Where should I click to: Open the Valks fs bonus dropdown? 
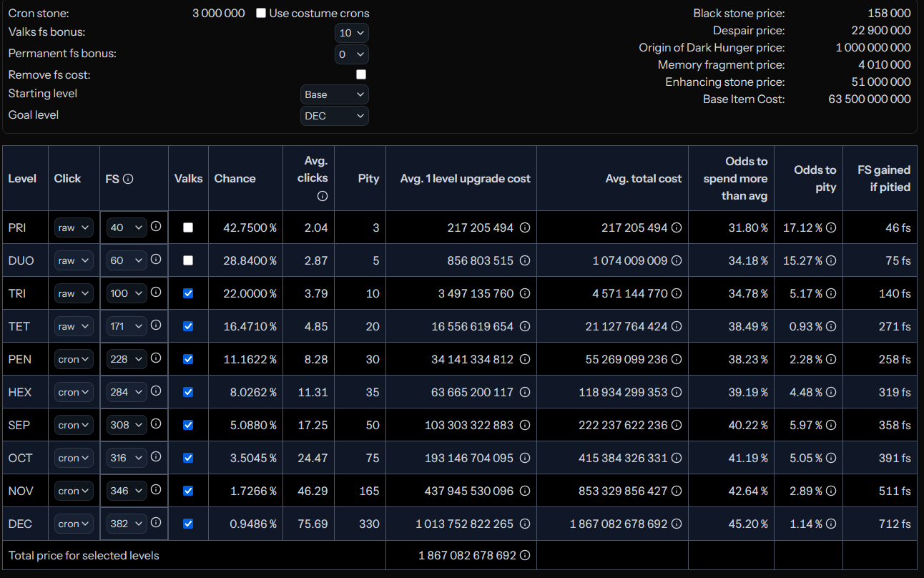tap(351, 33)
